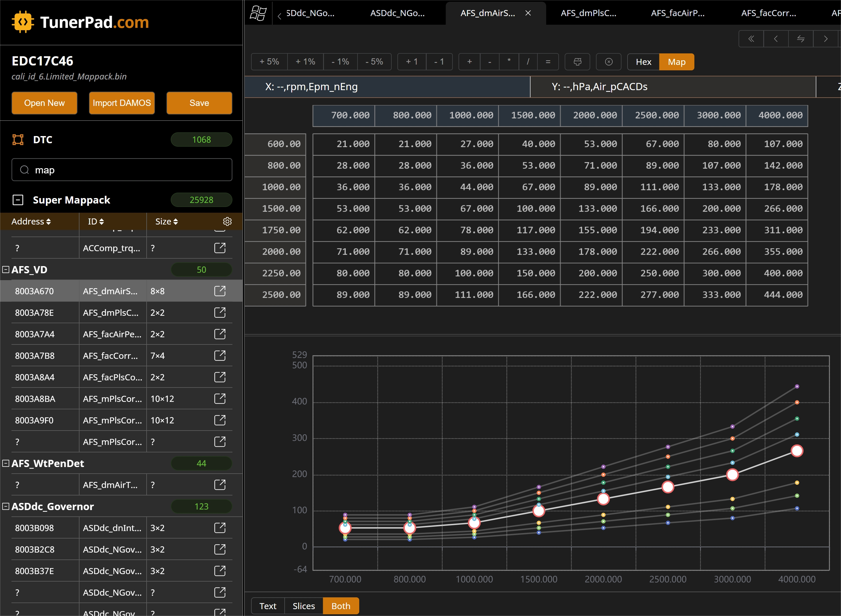Click the layout windows icon
The height and width of the screenshot is (616, 841).
tap(258, 13)
